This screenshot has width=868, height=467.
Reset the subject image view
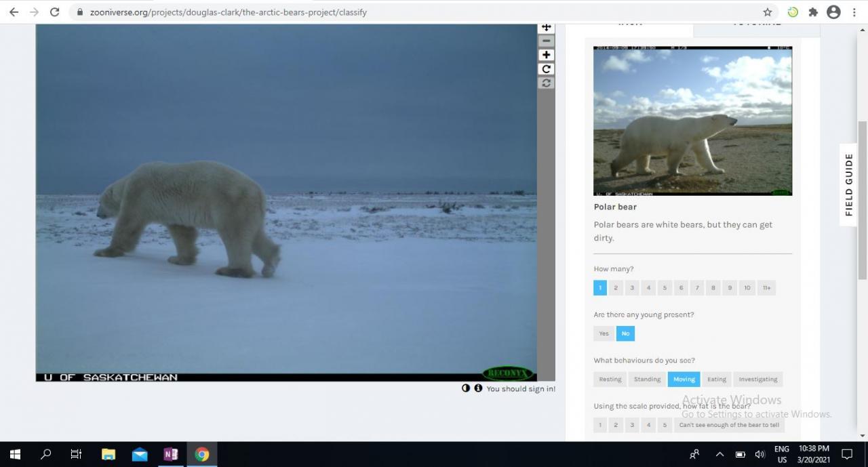[x=546, y=83]
